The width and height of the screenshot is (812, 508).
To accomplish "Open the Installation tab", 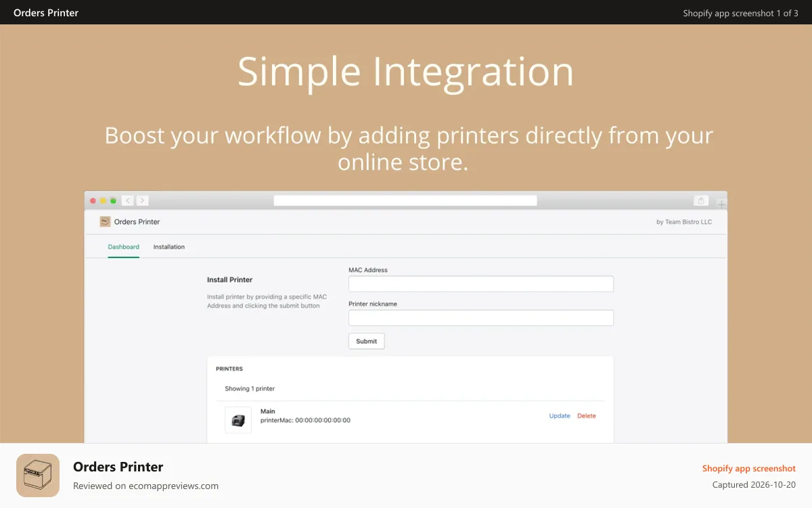I will [169, 247].
